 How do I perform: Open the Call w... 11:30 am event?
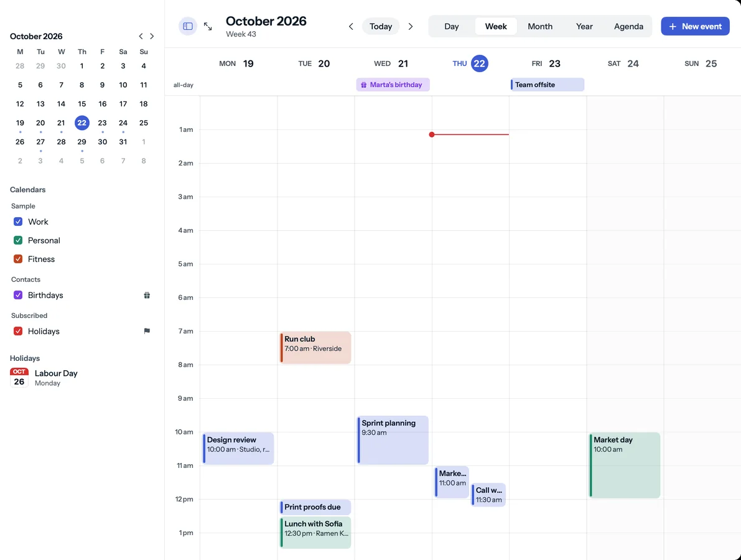(488, 495)
